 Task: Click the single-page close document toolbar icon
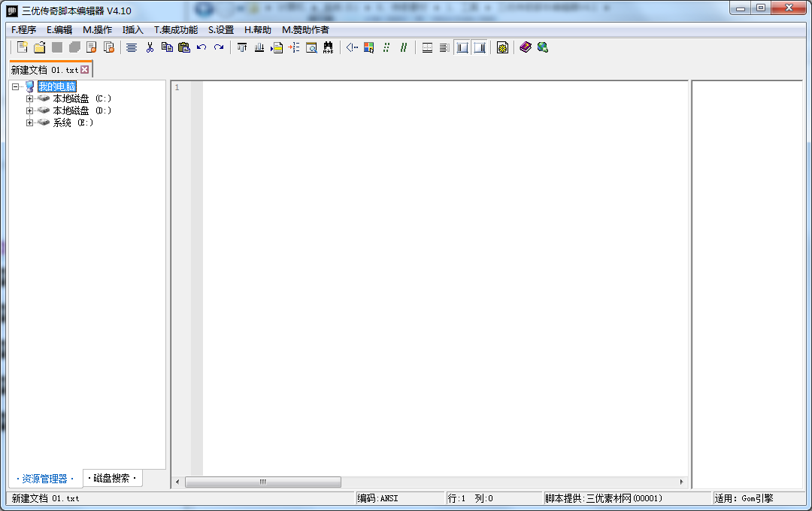pyautogui.click(x=92, y=47)
